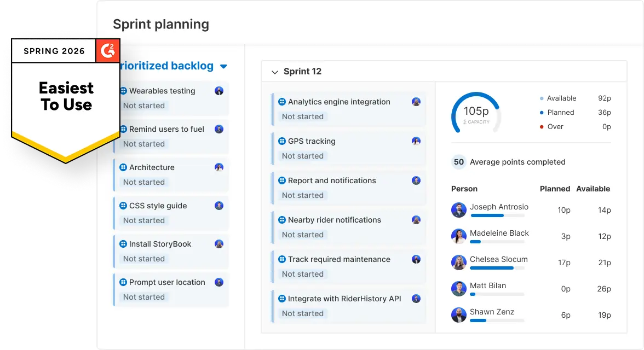
Task: Click Madeleine Black's capacity progress bar
Action: (x=497, y=242)
